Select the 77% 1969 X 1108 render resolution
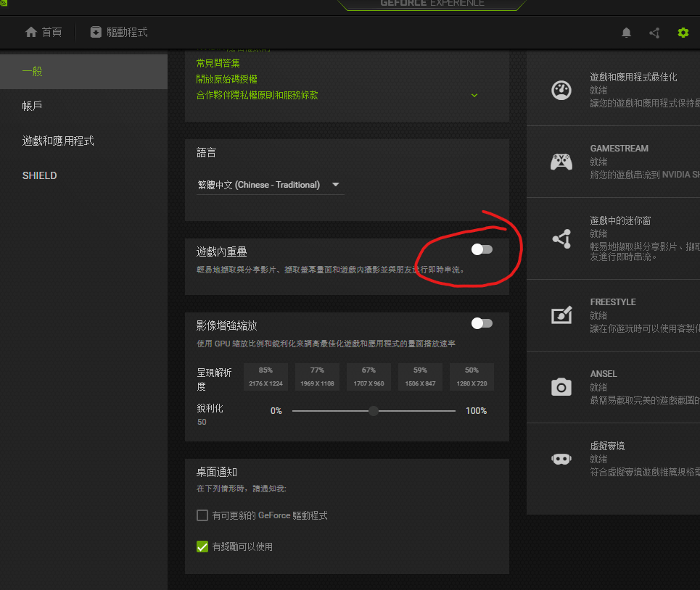 pos(318,377)
